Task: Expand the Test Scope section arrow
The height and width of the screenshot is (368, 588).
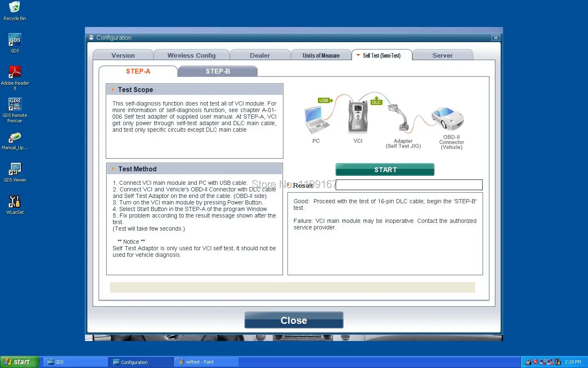Action: point(113,90)
